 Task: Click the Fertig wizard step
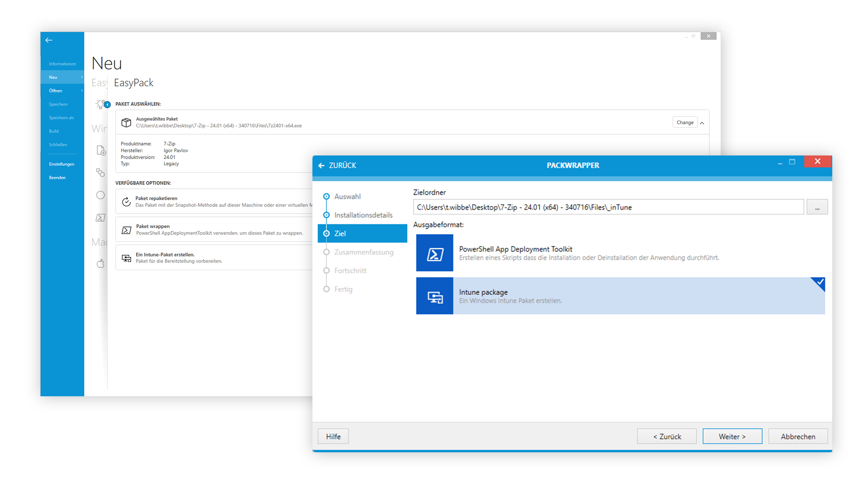pos(343,289)
